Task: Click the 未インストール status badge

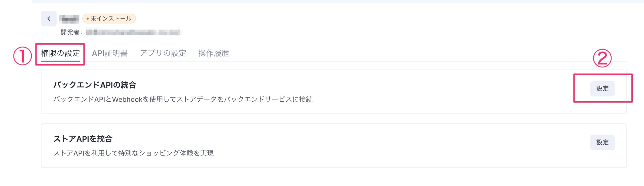Action: 109,19
